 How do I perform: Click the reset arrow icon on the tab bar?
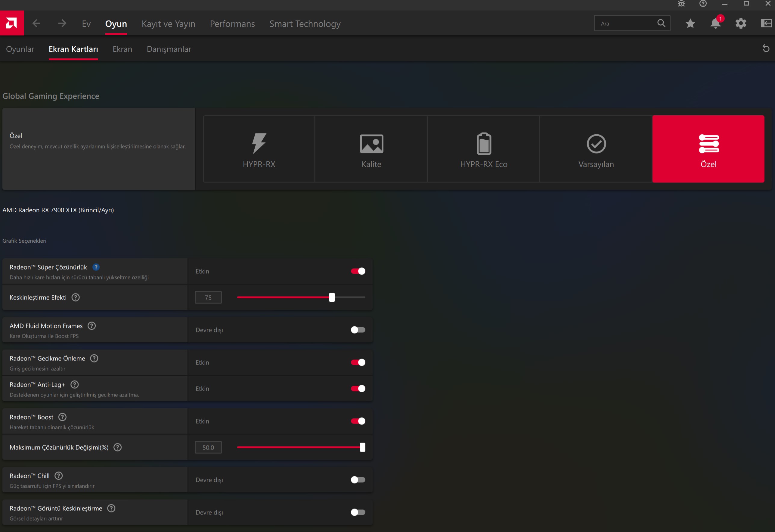click(766, 48)
